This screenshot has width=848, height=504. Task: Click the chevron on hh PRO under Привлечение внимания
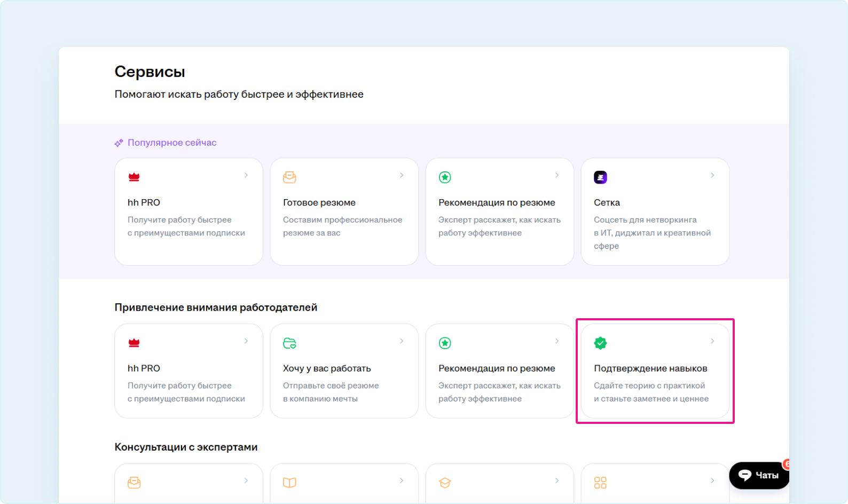(246, 341)
